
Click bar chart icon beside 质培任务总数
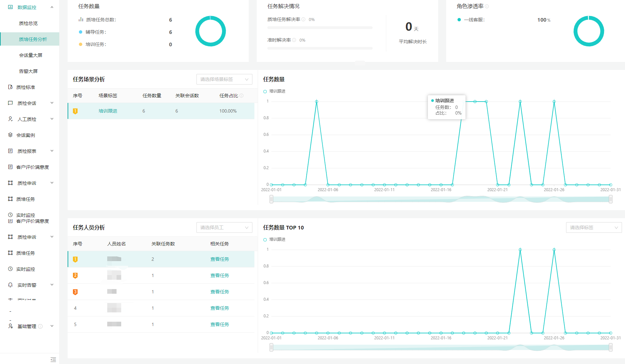(81, 19)
